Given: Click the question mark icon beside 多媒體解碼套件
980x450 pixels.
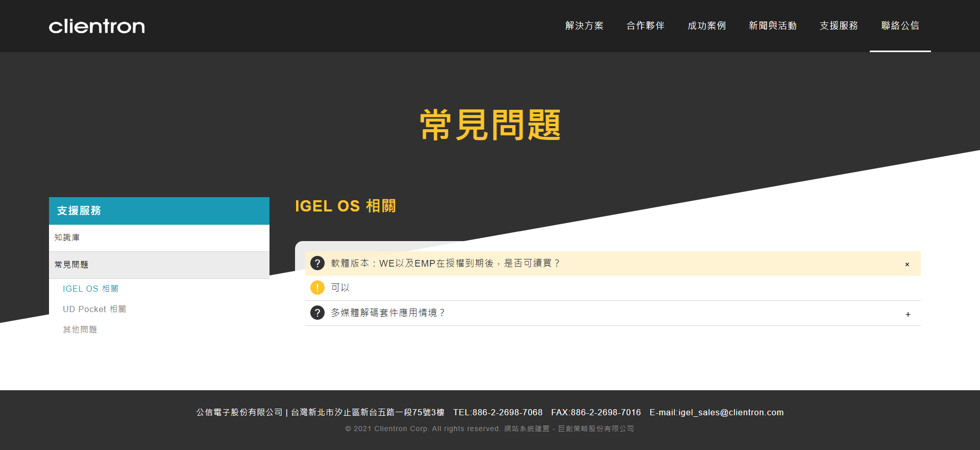Looking at the screenshot, I should coord(317,313).
